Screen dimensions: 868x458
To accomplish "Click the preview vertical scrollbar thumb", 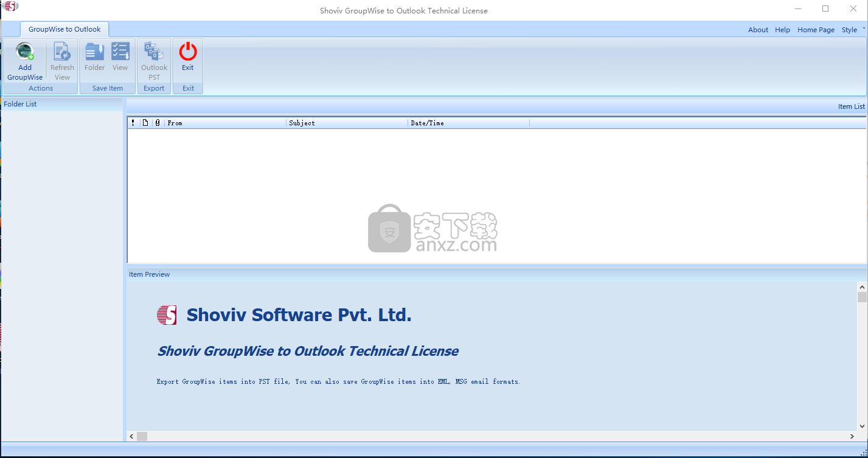I will [862, 297].
